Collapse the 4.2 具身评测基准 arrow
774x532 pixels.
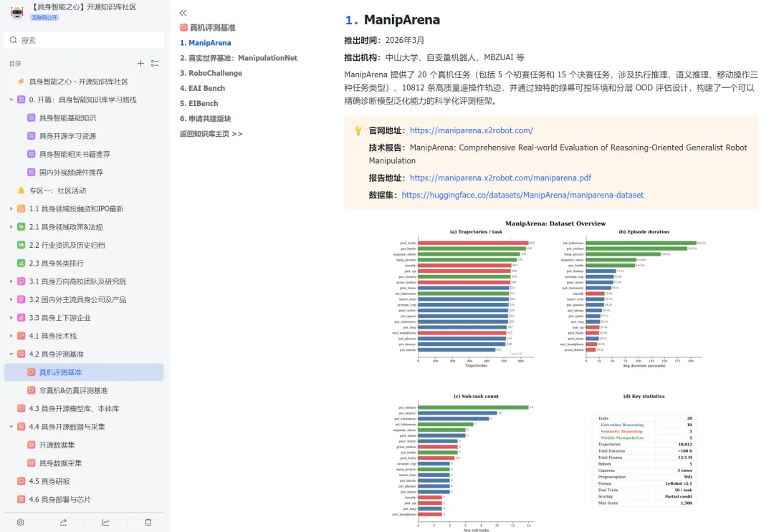11,354
